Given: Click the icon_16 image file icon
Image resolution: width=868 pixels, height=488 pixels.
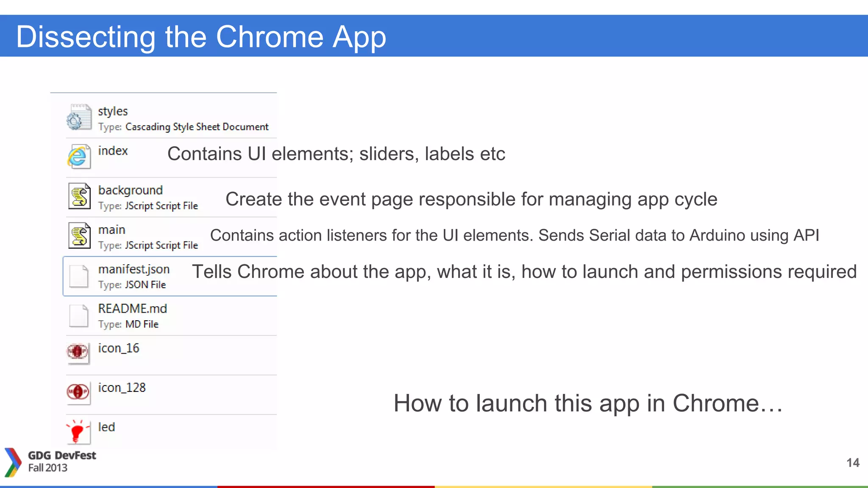Looking at the screenshot, I should 78,353.
